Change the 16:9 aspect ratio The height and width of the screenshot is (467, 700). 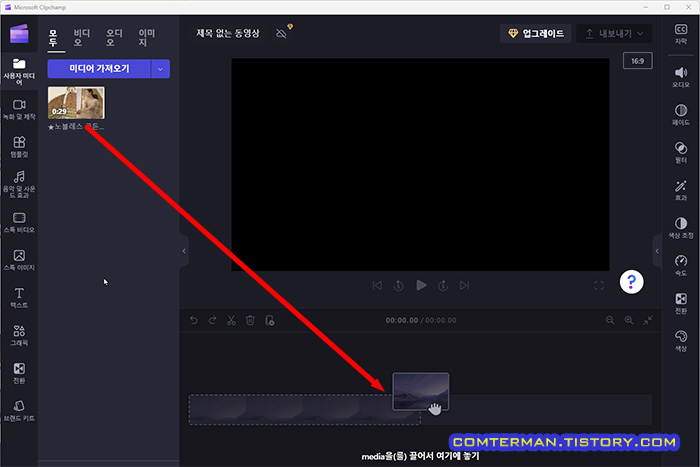click(638, 61)
